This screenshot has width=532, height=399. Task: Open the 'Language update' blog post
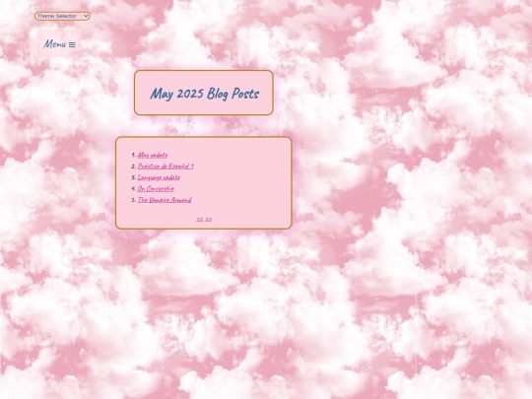(159, 177)
